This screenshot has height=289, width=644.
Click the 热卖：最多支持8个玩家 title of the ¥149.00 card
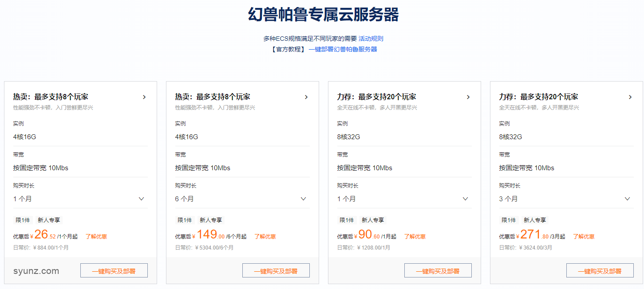click(x=213, y=97)
